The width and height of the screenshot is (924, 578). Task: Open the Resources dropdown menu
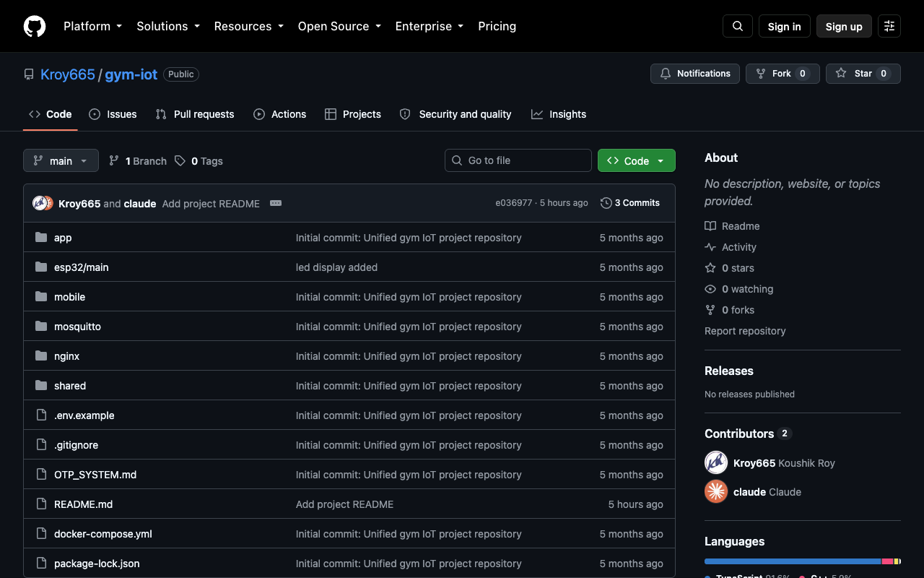[x=250, y=26]
